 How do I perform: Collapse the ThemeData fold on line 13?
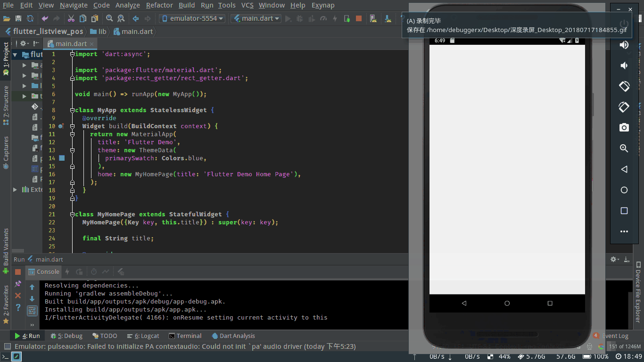[72, 150]
